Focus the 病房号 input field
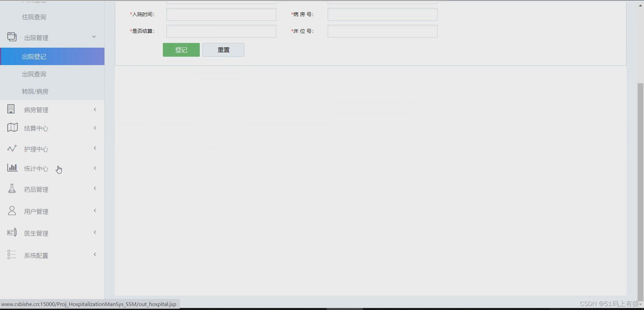The height and width of the screenshot is (310, 644). (382, 14)
